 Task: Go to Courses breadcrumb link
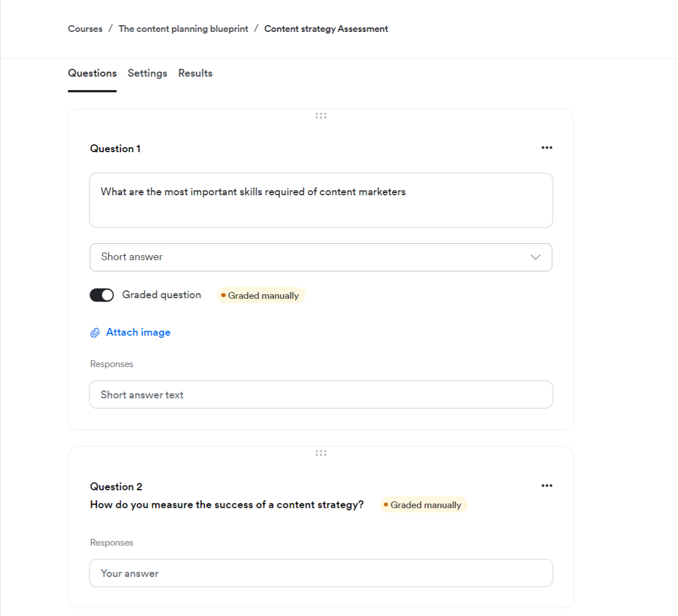[85, 29]
